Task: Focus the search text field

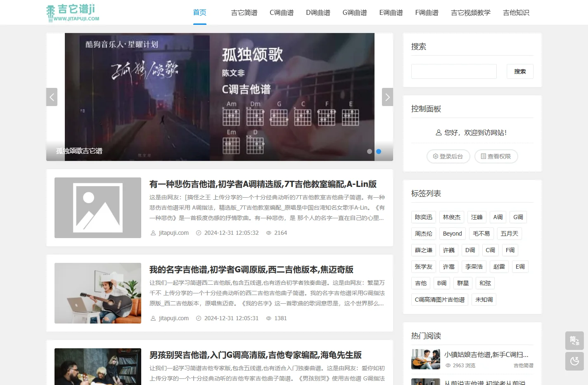Action: click(454, 71)
